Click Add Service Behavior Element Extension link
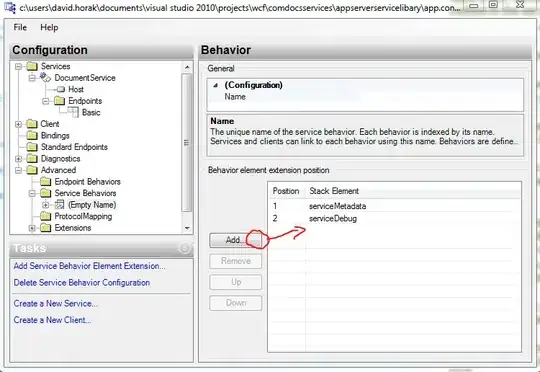The height and width of the screenshot is (372, 540). [x=90, y=266]
